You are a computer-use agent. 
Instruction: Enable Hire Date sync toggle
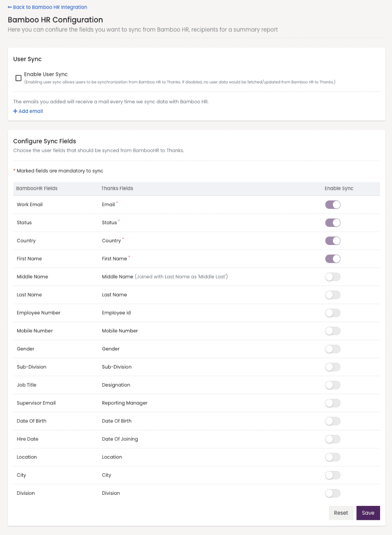click(x=333, y=439)
